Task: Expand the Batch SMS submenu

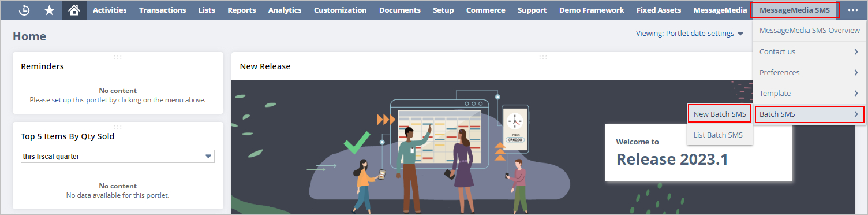Action: tap(810, 114)
